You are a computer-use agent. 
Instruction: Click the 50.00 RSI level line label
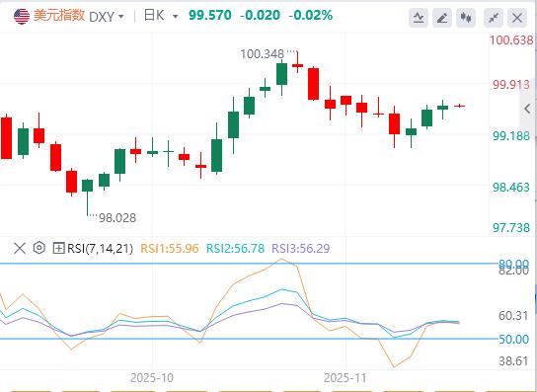coord(513,340)
